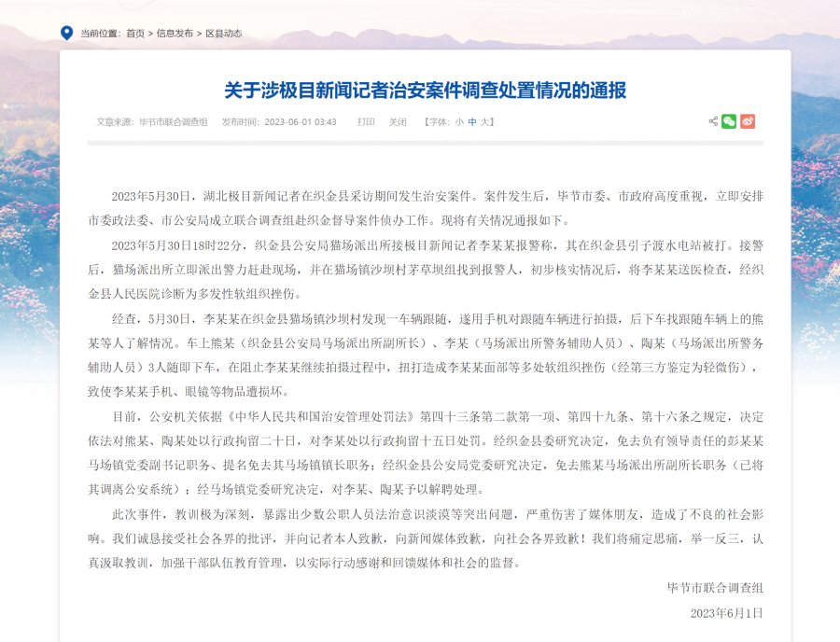Set font size to 小

tap(459, 121)
